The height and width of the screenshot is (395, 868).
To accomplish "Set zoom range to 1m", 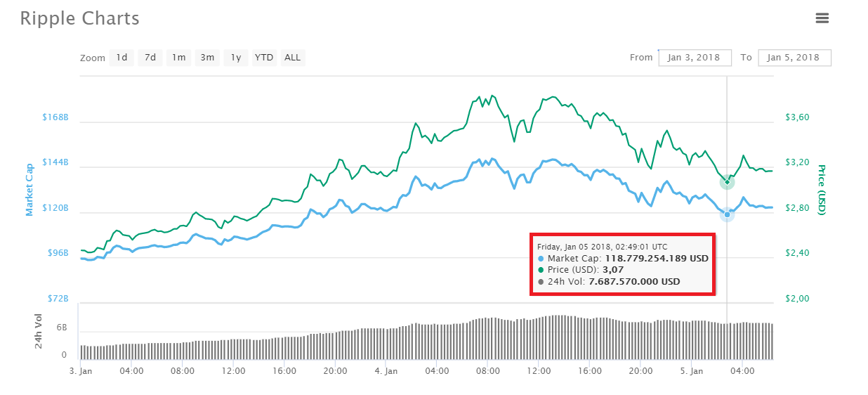I will pyautogui.click(x=179, y=58).
